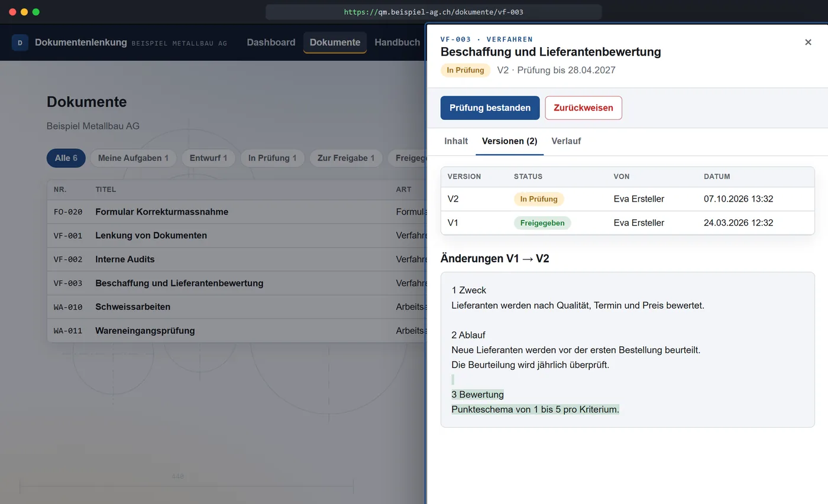Switch to the Verlauf tab
Screen dimensions: 828x504
pos(566,141)
